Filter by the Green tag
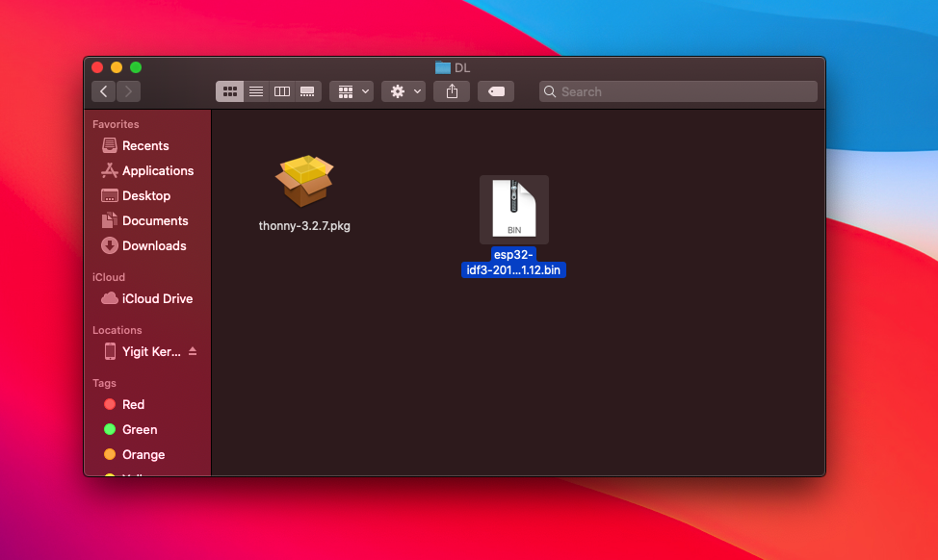Viewport: 938px width, 560px height. 130,430
